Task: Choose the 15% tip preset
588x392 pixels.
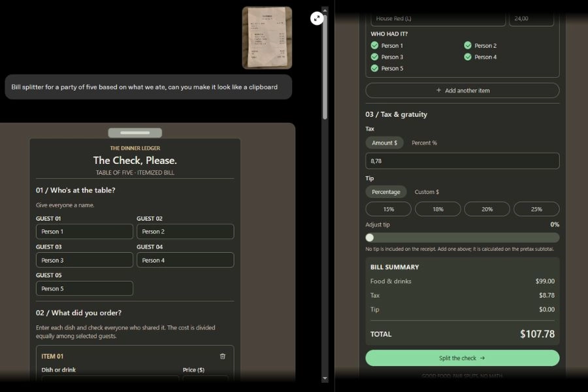Action: coord(389,209)
